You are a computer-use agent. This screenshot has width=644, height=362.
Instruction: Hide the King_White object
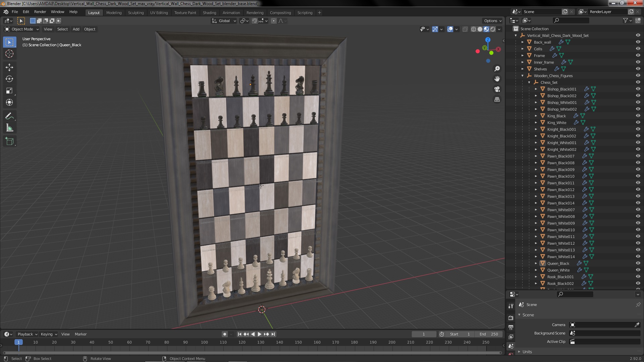638,123
